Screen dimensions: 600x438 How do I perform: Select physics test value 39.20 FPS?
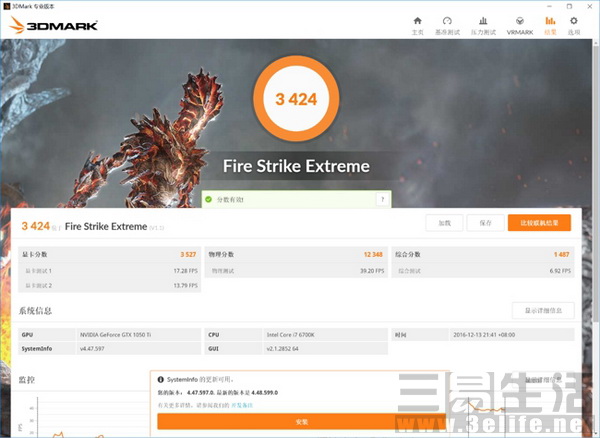[x=372, y=271]
